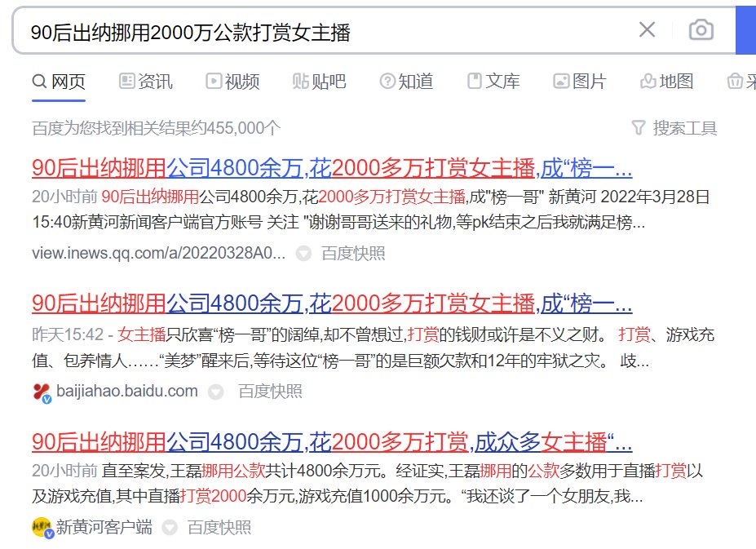Expand dropdown arrow next to view.inews.qq.com

303,253
